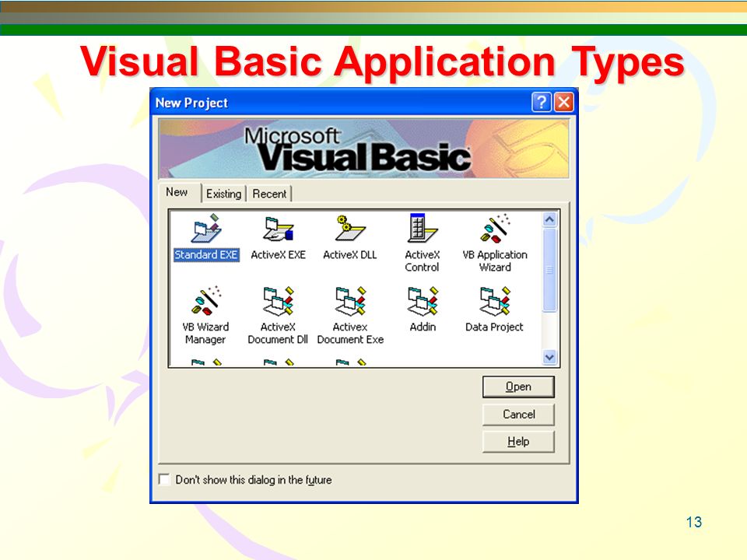Select the Standard EXE project icon
The image size is (747, 560).
coord(206,229)
